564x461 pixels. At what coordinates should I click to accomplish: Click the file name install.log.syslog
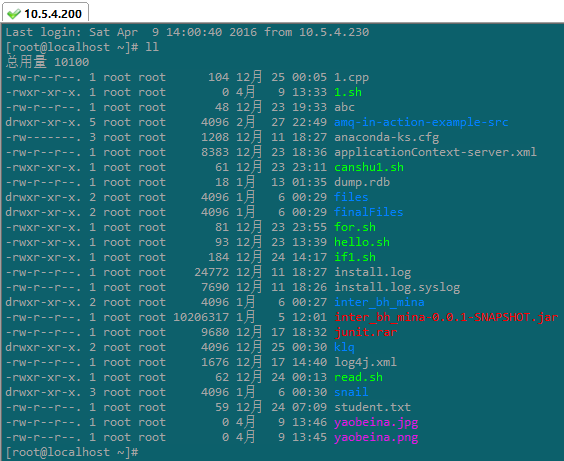pos(397,287)
